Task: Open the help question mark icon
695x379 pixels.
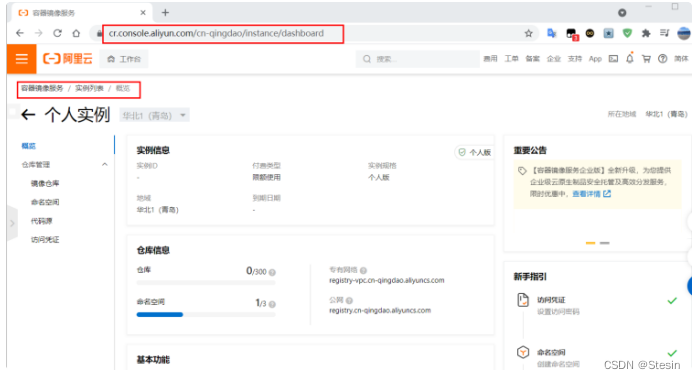Action: tap(663, 59)
